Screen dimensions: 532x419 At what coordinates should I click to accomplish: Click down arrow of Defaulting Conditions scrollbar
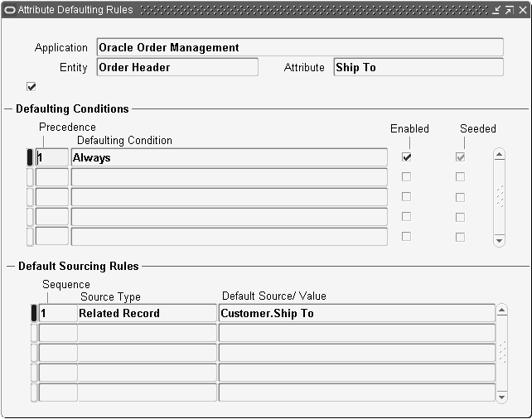[499, 240]
